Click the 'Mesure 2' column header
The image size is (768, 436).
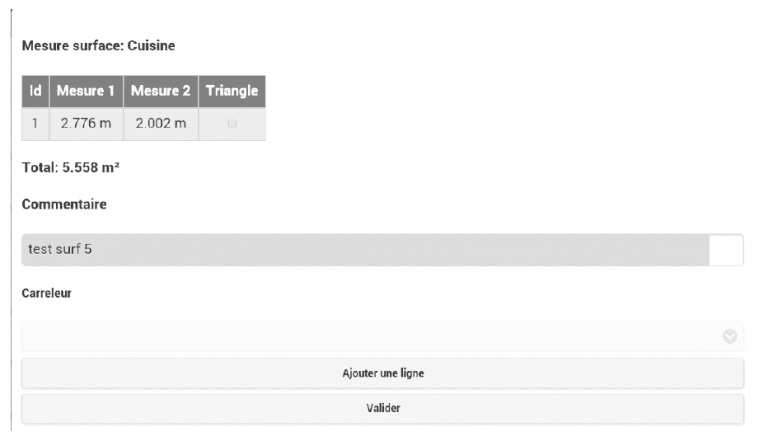pyautogui.click(x=160, y=91)
